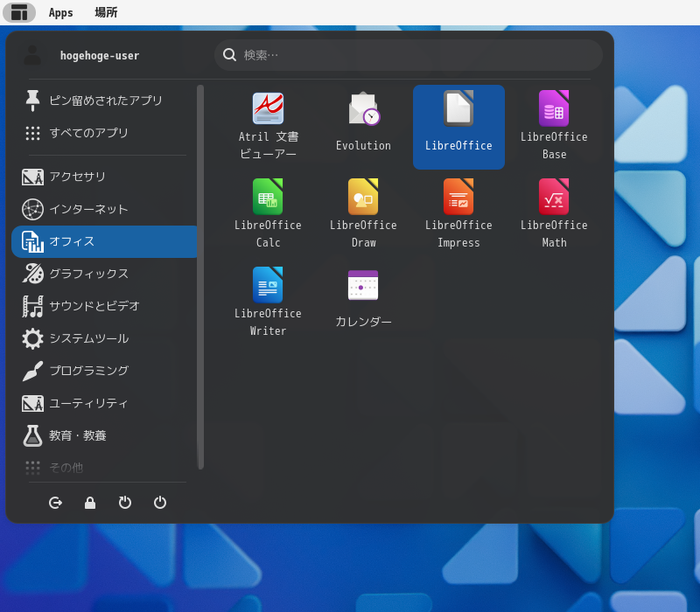The width and height of the screenshot is (700, 612).
Task: Open the Evolution mail app
Action: tap(363, 127)
